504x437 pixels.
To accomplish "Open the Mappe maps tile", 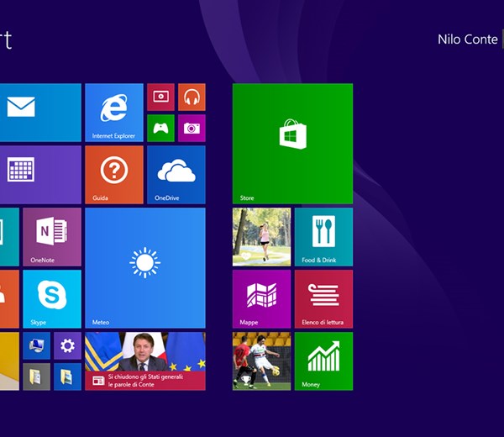I will [x=261, y=299].
